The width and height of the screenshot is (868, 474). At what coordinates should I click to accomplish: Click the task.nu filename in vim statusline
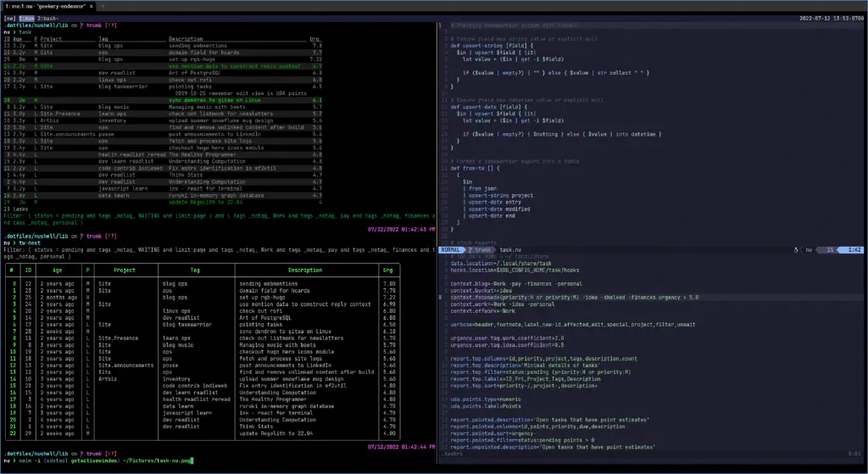coord(509,250)
